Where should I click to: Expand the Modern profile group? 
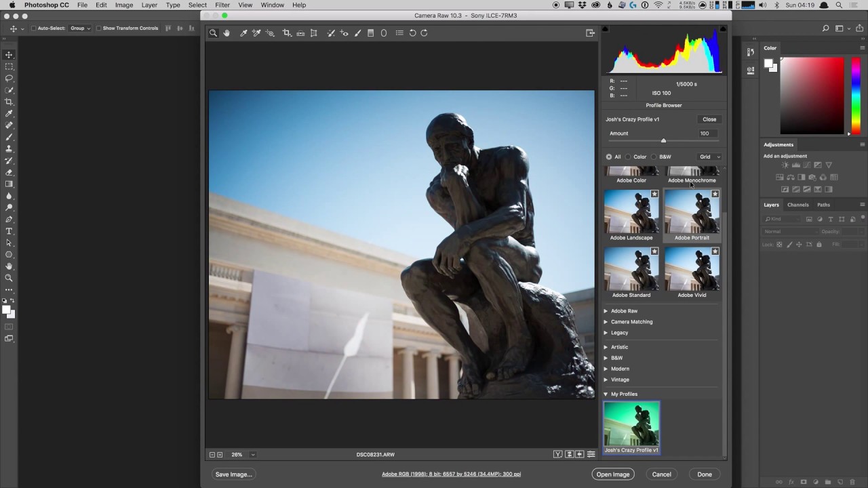(606, 369)
